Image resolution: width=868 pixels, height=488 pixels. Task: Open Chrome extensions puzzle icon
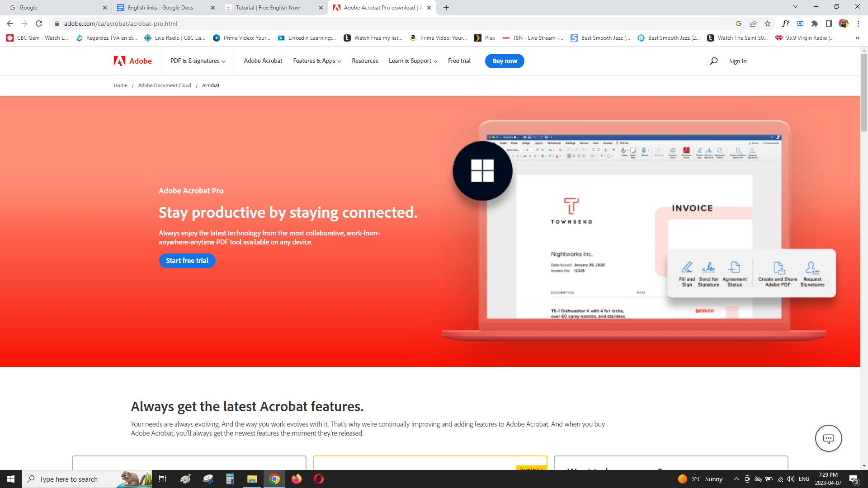tap(815, 23)
